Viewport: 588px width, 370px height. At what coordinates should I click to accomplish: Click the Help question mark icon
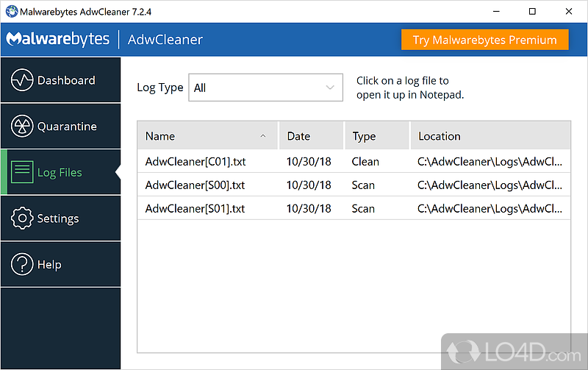[23, 264]
